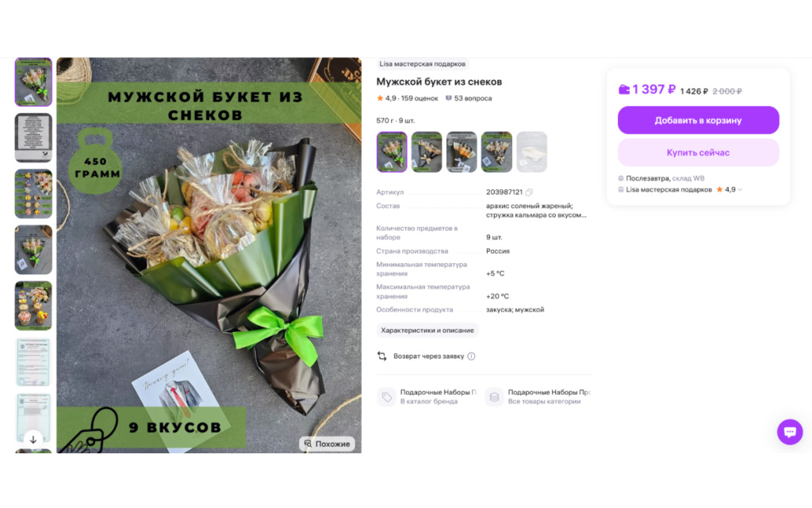
Task: Open Lisa мастерская подарков brand tag
Action: (422, 64)
